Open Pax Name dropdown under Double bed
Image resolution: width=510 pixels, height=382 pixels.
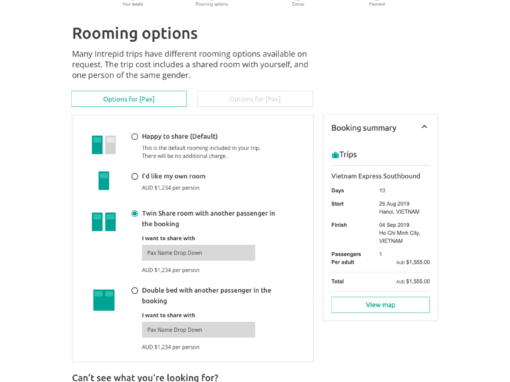(x=198, y=330)
